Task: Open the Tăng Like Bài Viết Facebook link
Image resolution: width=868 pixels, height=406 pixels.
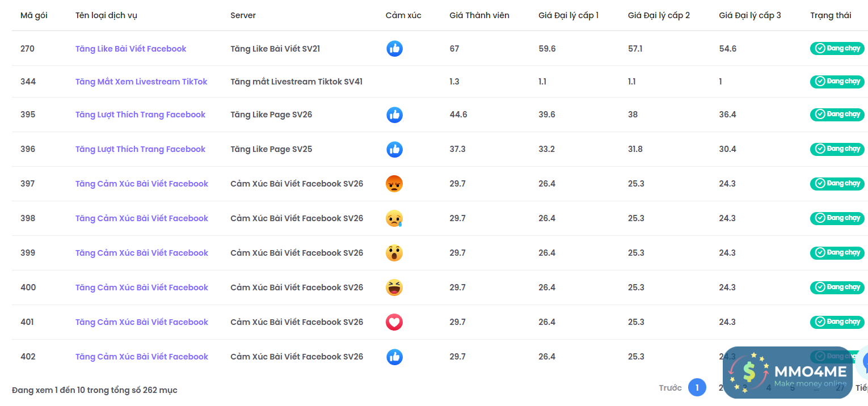Action: [130, 49]
